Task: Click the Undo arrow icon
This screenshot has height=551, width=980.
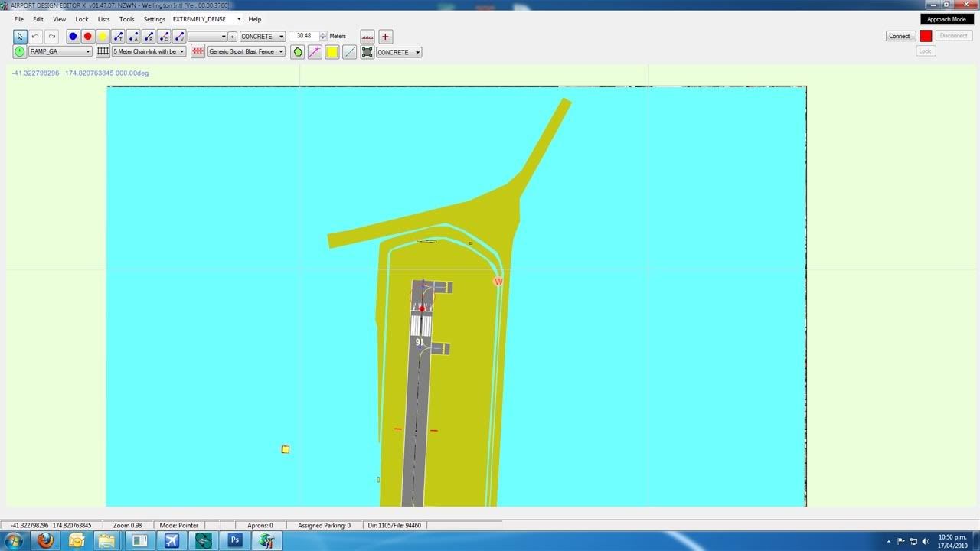Action: click(x=34, y=36)
